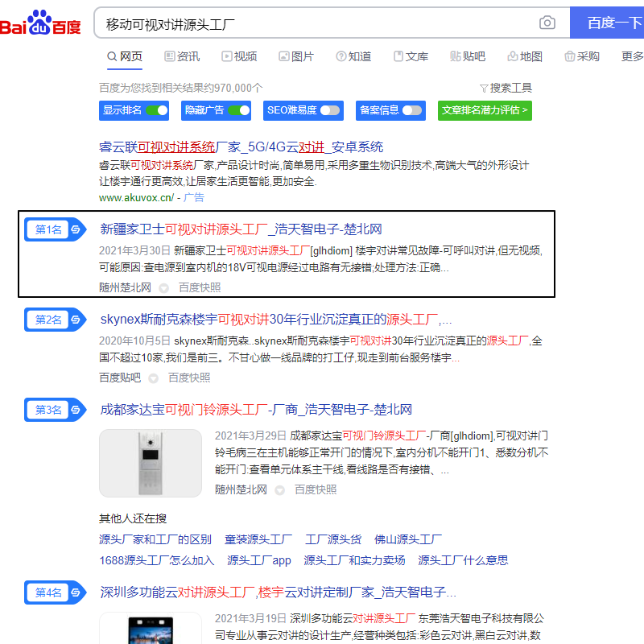Switch to the 网页 tab
The width and height of the screenshot is (644, 644).
click(x=125, y=56)
